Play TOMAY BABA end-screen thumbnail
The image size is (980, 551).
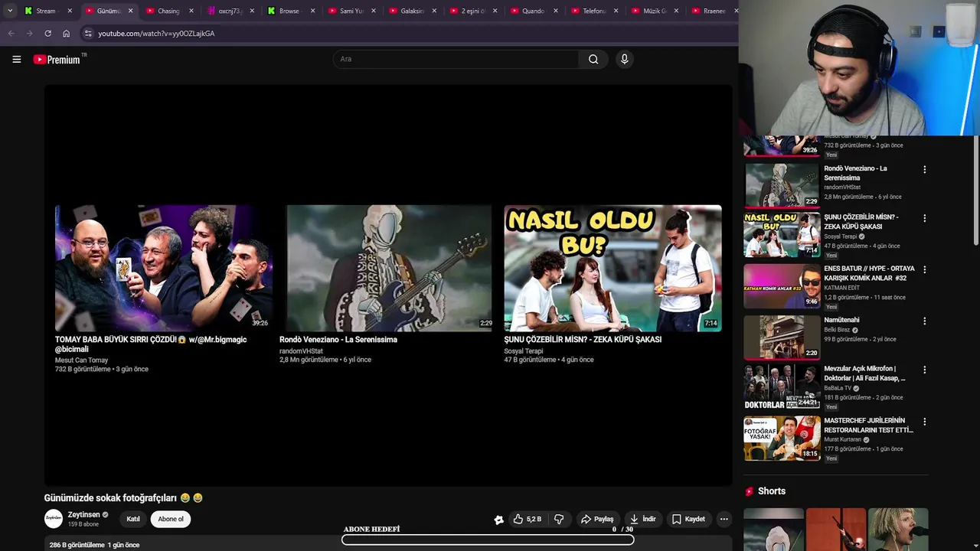(163, 268)
